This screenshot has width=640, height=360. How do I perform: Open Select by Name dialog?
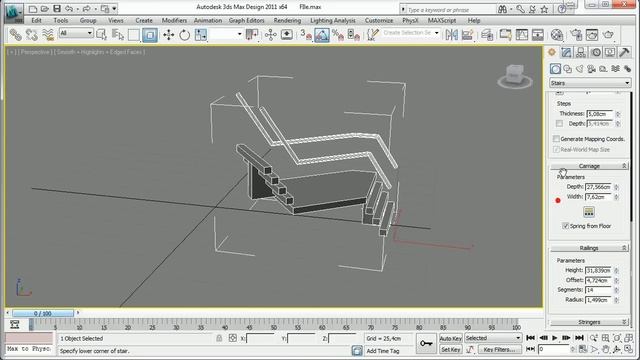coord(118,35)
